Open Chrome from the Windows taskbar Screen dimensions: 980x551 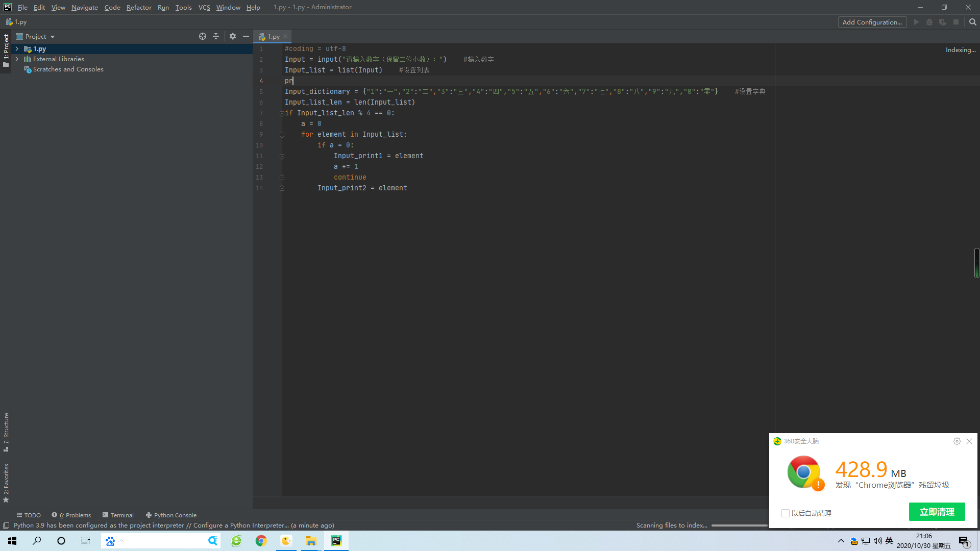coord(261,541)
